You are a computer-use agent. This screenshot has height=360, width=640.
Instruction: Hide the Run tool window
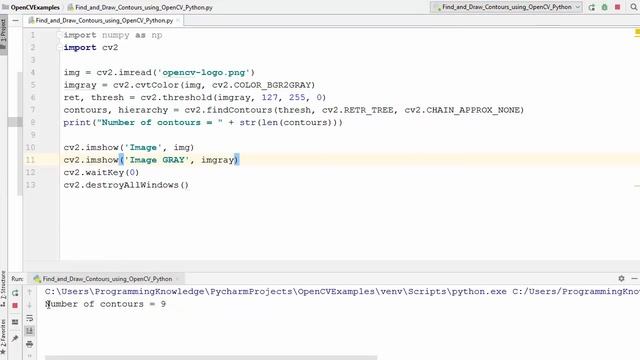pyautogui.click(x=634, y=278)
